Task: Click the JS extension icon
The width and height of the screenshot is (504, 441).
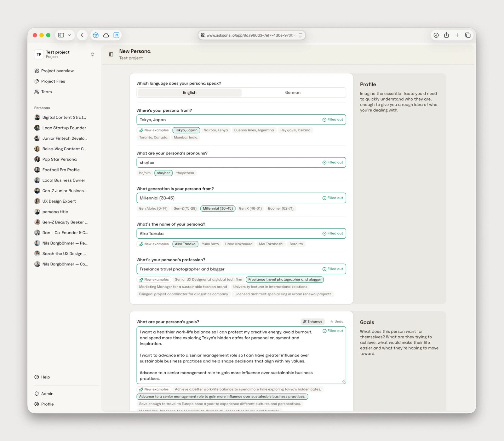Action: (116, 35)
